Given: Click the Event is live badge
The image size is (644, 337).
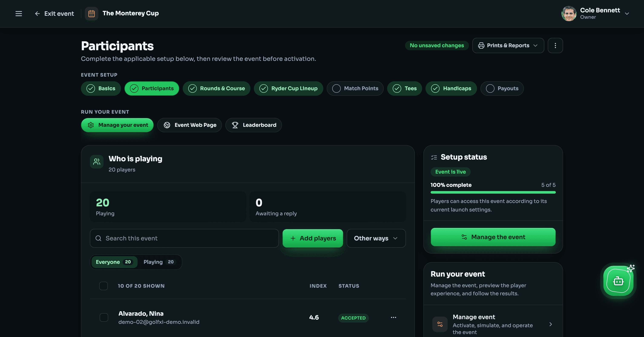Looking at the screenshot, I should 450,172.
